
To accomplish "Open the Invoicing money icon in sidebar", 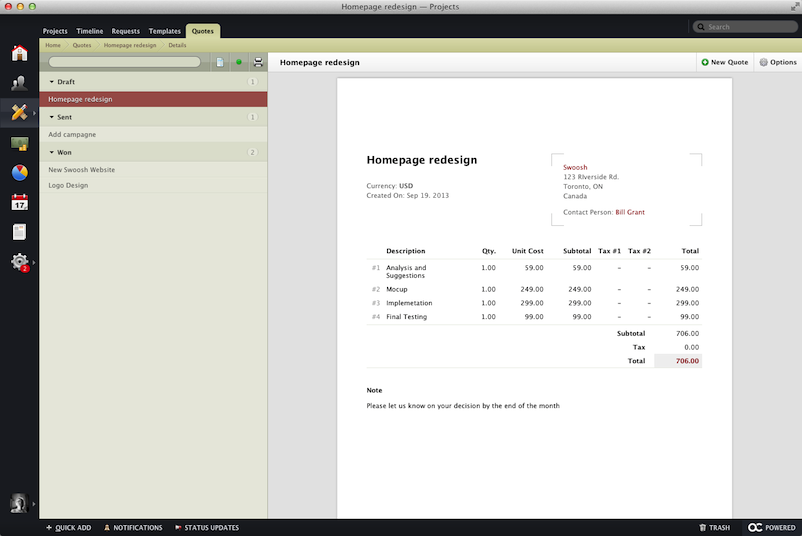I will (19, 143).
